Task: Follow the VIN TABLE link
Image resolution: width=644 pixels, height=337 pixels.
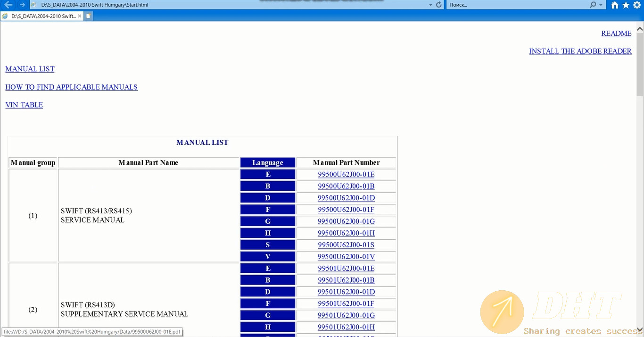Action: 24,105
